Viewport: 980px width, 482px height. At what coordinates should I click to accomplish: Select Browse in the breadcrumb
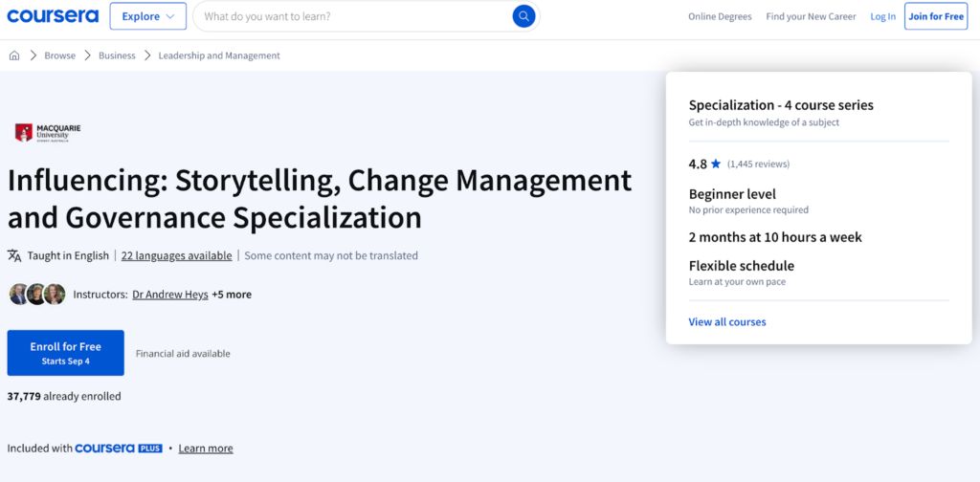click(60, 55)
